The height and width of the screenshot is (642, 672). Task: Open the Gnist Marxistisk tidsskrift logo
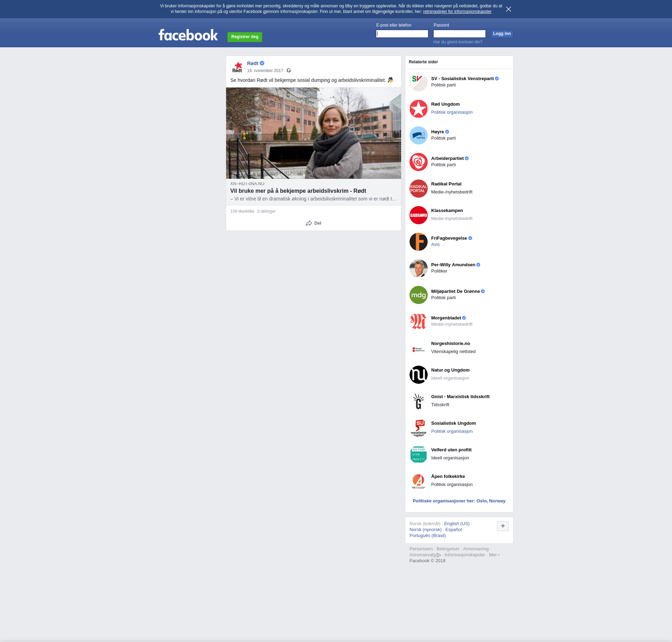coord(419,401)
